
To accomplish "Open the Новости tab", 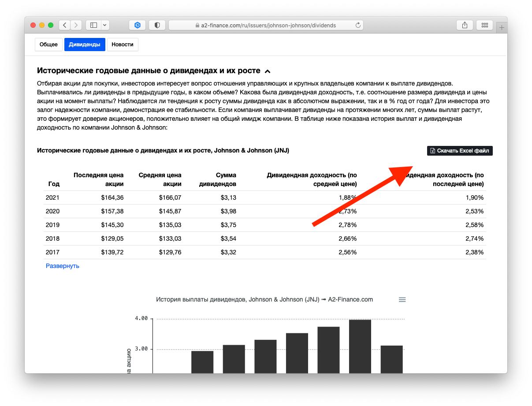I will pyautogui.click(x=123, y=45).
